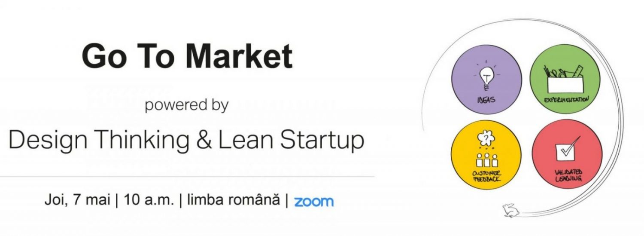Click the Customer Feedback people icon
This screenshot has width=644, height=236.
pos(486,161)
